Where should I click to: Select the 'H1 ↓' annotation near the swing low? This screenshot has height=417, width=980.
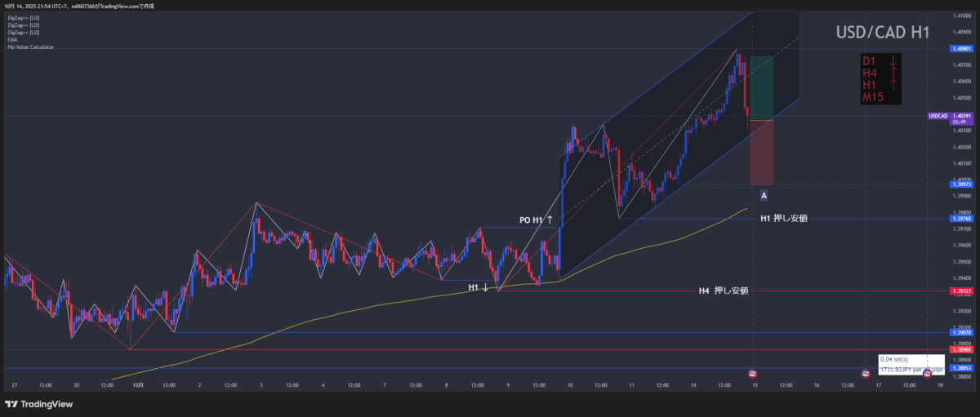point(479,287)
